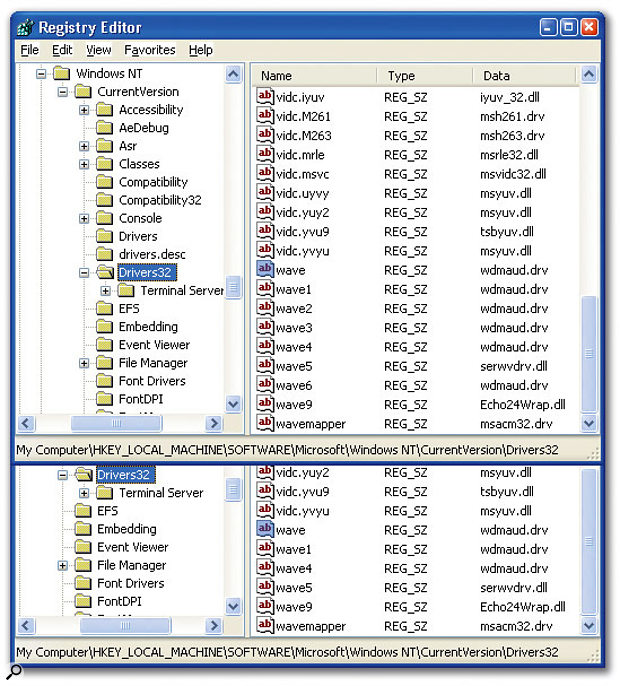
Task: Select the vidc.iyuv value name
Action: pyautogui.click(x=301, y=98)
